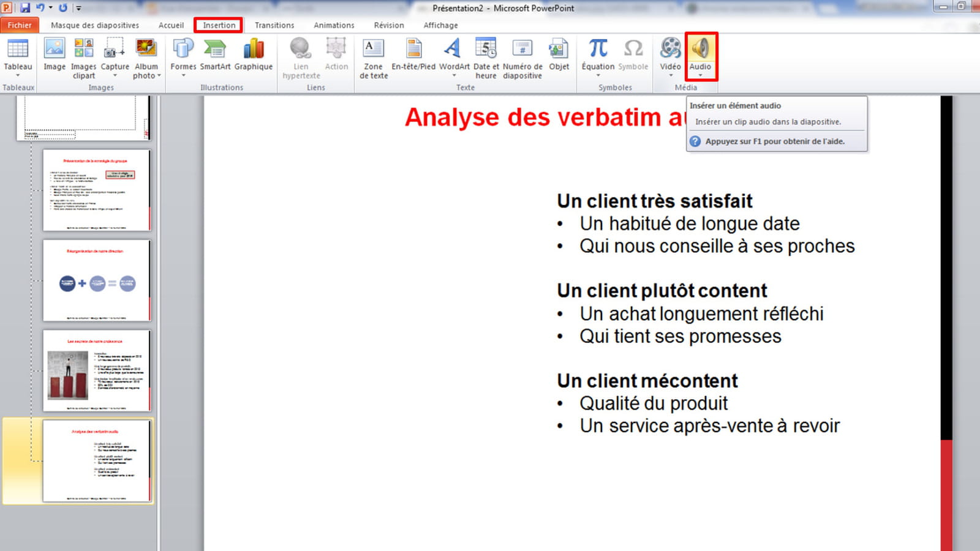The height and width of the screenshot is (551, 980).
Task: Open the Animations tab
Action: click(x=334, y=25)
